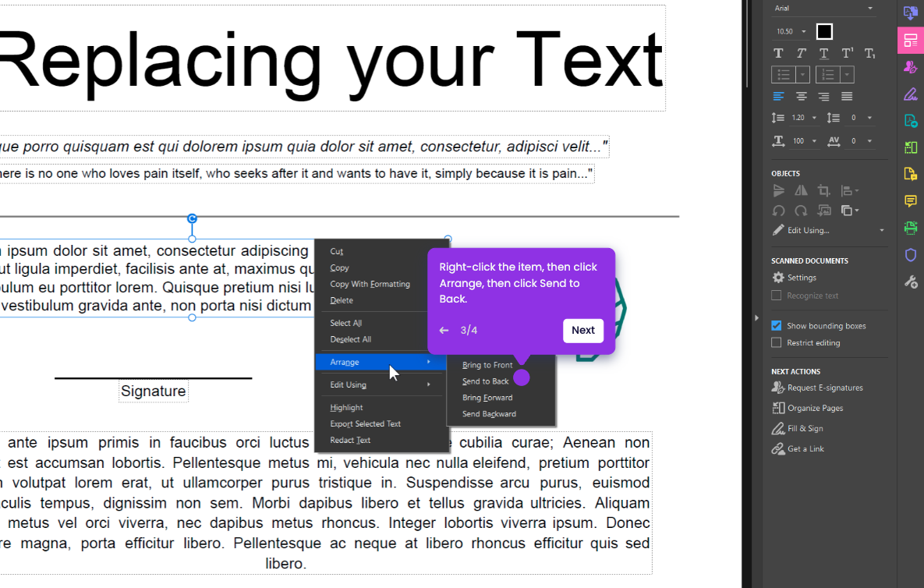Open Protect shield tool in right rail
Screen dimensions: 924x588
pyautogui.click(x=911, y=254)
